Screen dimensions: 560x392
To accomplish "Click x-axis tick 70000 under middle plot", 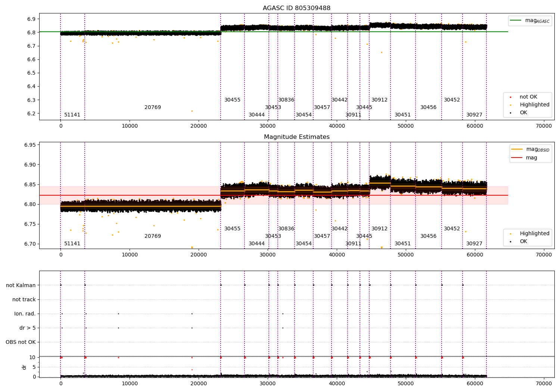I will click(544, 255).
